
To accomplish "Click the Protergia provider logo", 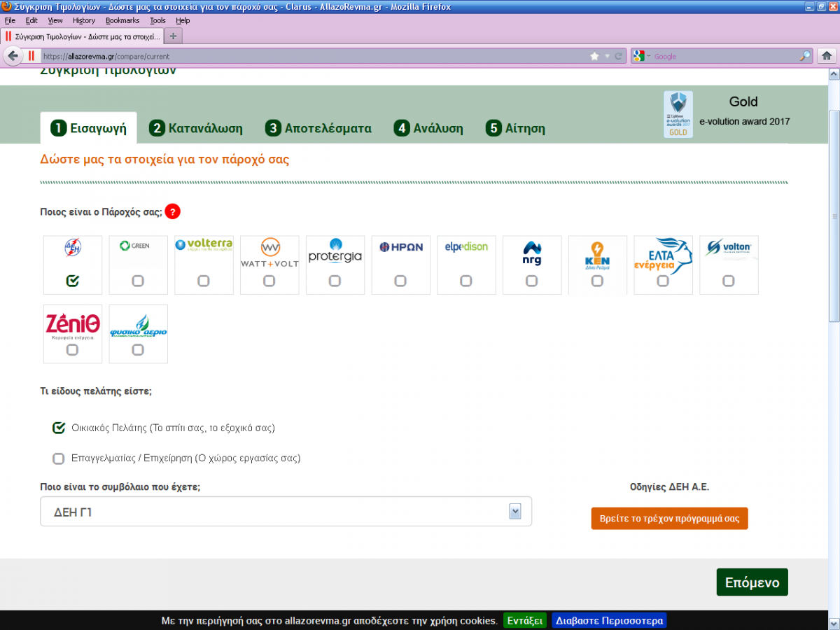I will tap(335, 251).
